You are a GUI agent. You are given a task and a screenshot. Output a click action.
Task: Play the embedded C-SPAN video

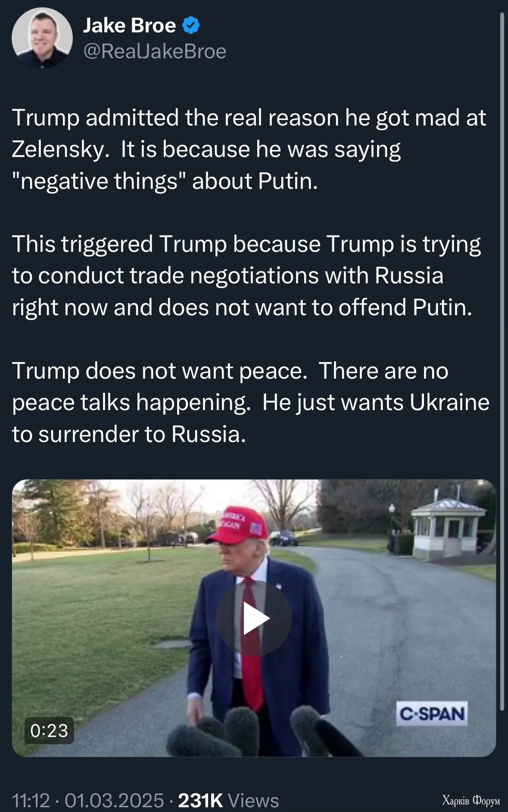254,618
